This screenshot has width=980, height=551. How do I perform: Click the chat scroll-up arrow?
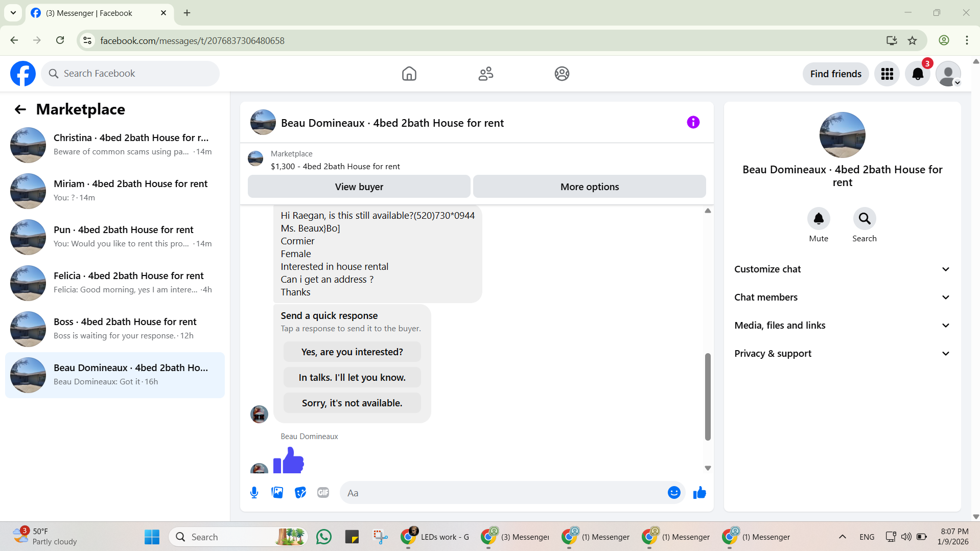(708, 211)
